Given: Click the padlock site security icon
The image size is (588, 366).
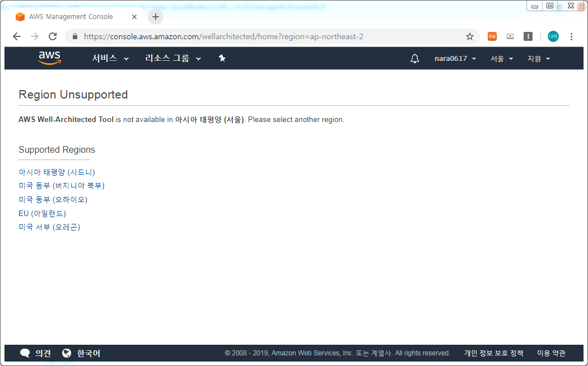Looking at the screenshot, I should tap(74, 36).
